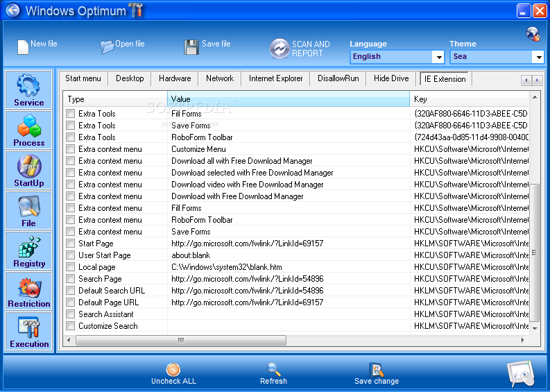This screenshot has height=392, width=550.
Task: Click the Save change icon
Action: tap(377, 369)
